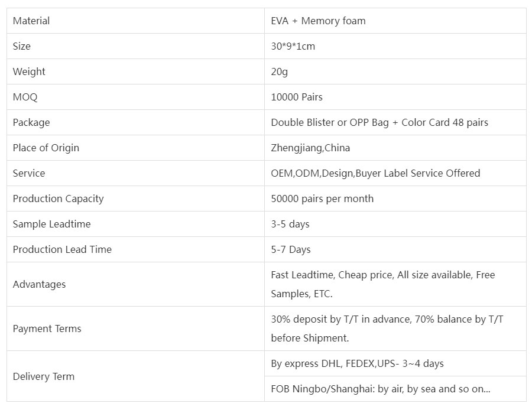Image resolution: width=532 pixels, height=413 pixels.
Task: Click the Sample Leadtime label
Action: pos(51,224)
